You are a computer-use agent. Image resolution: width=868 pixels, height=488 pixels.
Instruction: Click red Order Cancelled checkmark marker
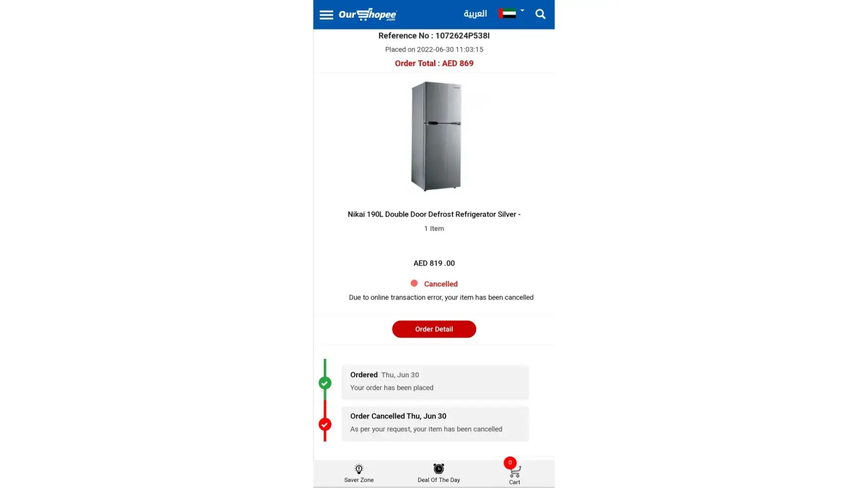pyautogui.click(x=325, y=425)
